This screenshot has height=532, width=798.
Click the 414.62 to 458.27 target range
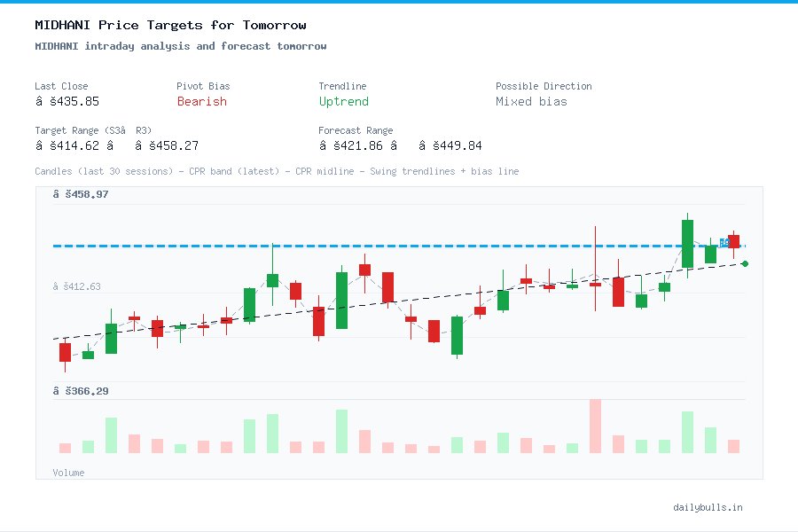click(x=117, y=145)
